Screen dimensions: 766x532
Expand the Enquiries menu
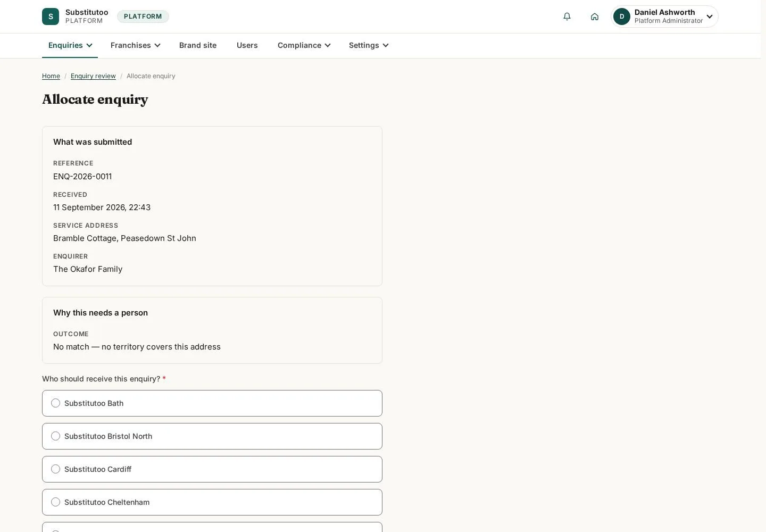point(70,45)
